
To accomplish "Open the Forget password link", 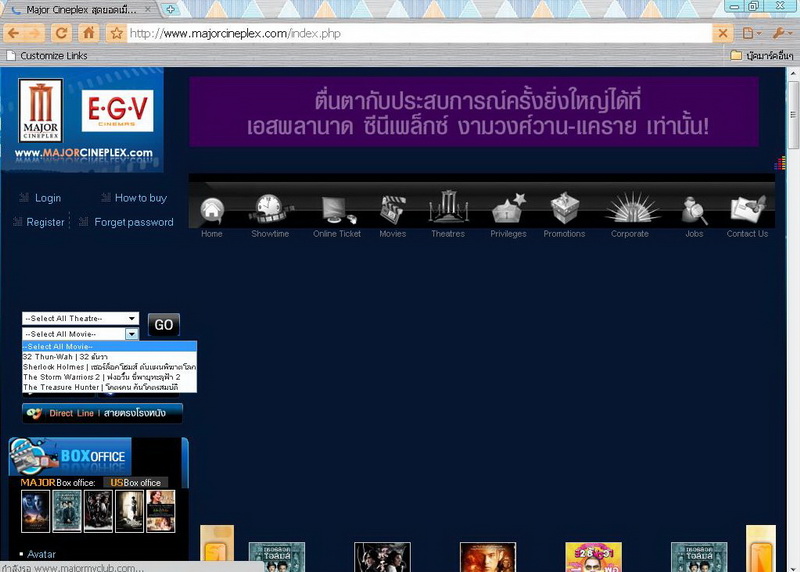I will tap(134, 222).
